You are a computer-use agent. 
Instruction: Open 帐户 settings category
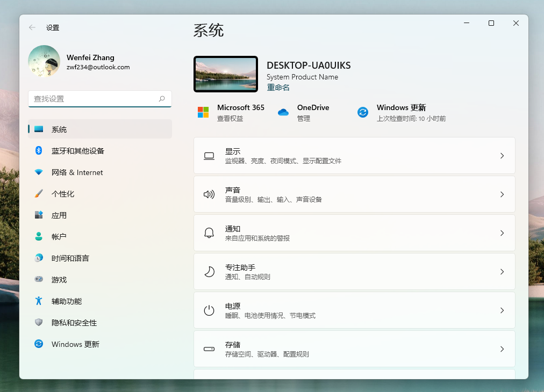(100, 237)
